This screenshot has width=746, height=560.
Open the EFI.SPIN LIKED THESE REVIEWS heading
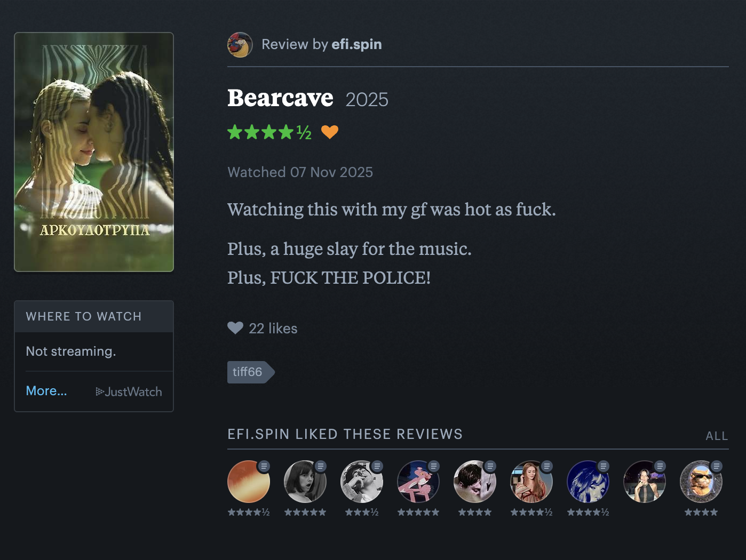click(x=345, y=434)
